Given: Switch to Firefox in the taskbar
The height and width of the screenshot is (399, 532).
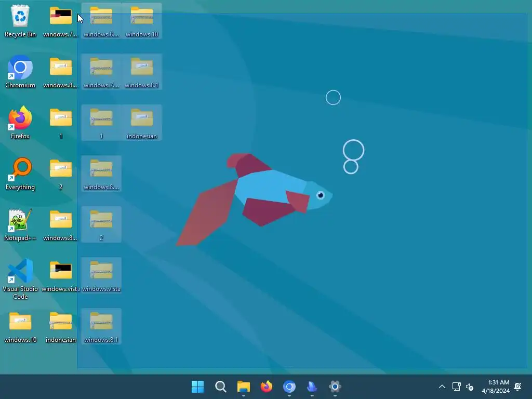Looking at the screenshot, I should coord(267,387).
